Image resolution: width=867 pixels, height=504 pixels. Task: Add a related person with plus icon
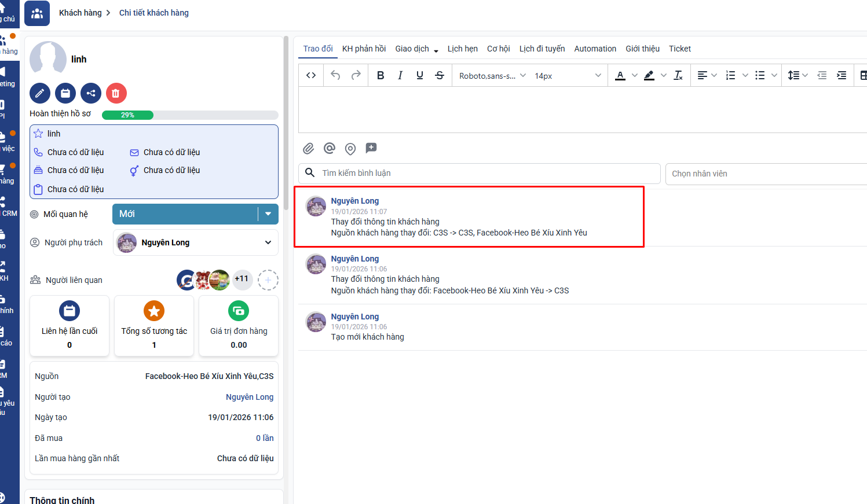268,280
